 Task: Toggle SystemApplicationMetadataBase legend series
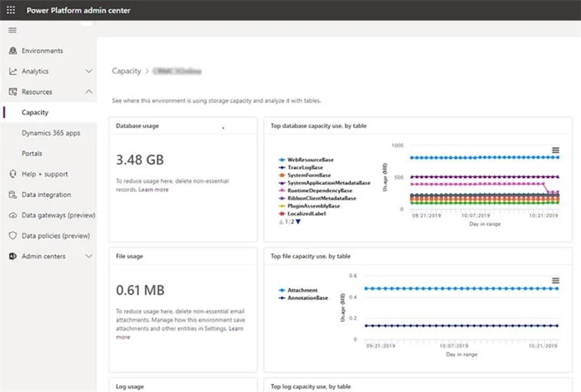click(x=324, y=183)
